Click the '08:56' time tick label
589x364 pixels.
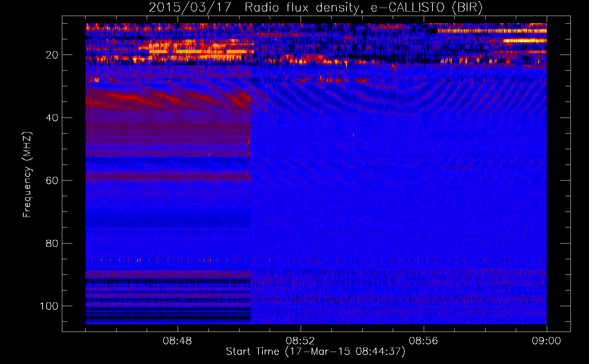click(424, 341)
